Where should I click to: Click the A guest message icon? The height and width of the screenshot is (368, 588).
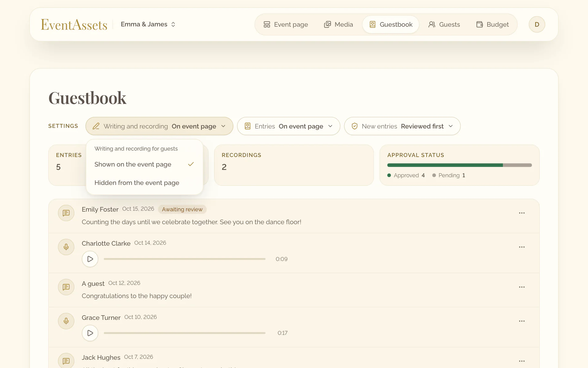point(66,287)
